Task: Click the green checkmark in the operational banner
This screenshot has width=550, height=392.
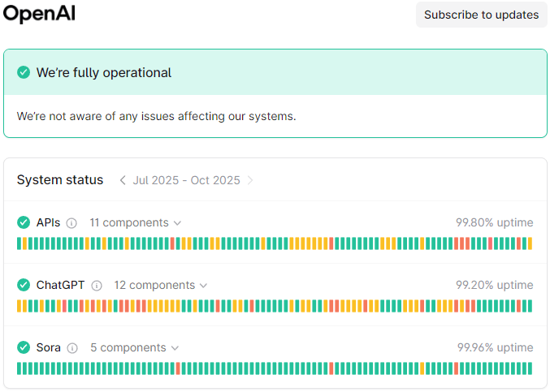Action: pos(24,72)
